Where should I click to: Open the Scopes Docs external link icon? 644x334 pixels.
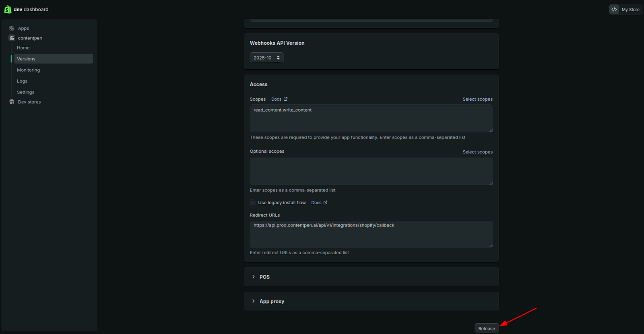285,99
